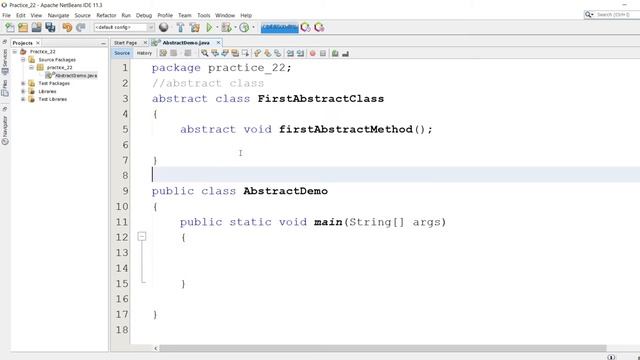The width and height of the screenshot is (640, 360).
Task: Expand the Libraries node
Action: [23, 91]
